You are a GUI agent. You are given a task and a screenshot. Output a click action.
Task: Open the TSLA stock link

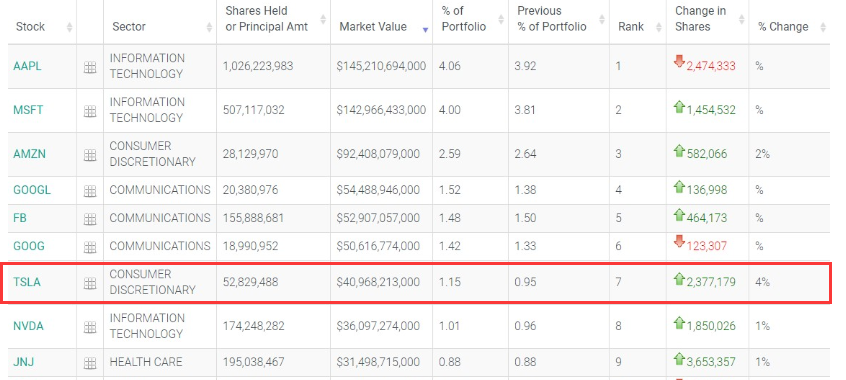pyautogui.click(x=27, y=282)
